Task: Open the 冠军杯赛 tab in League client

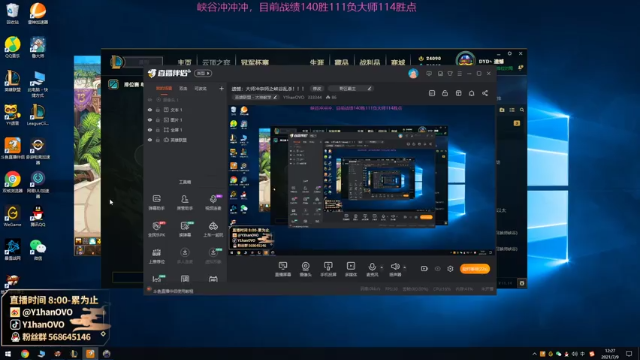Action: pos(255,62)
